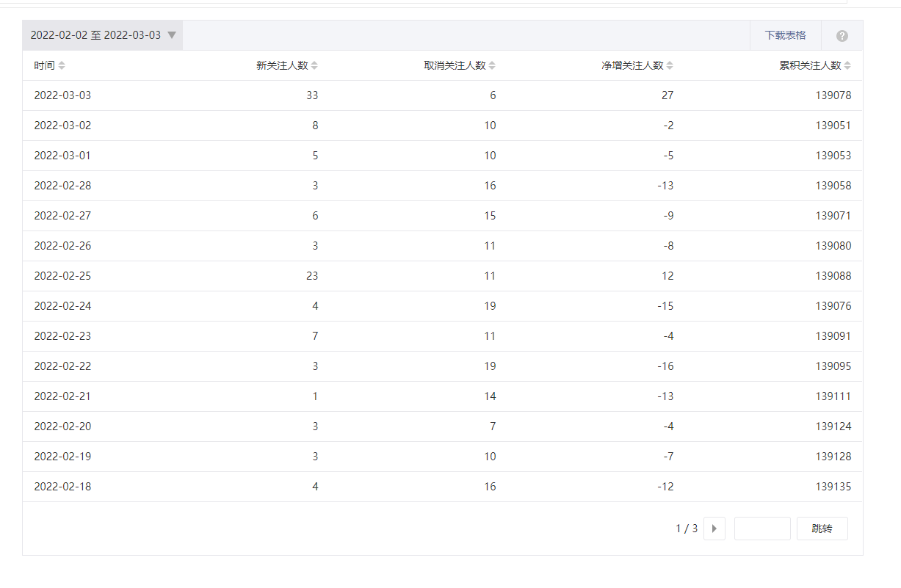The height and width of the screenshot is (588, 901).
Task: Click the 下载表格 download button
Action: pos(785,35)
